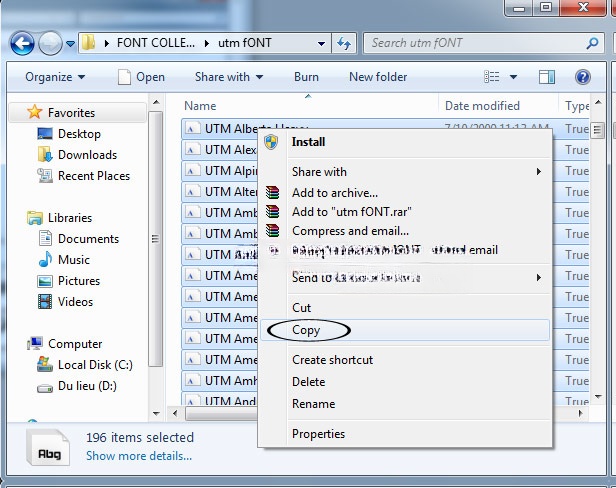Viewport: 616px width, 488px height.
Task: Click the Install shield icon
Action: pyautogui.click(x=271, y=141)
